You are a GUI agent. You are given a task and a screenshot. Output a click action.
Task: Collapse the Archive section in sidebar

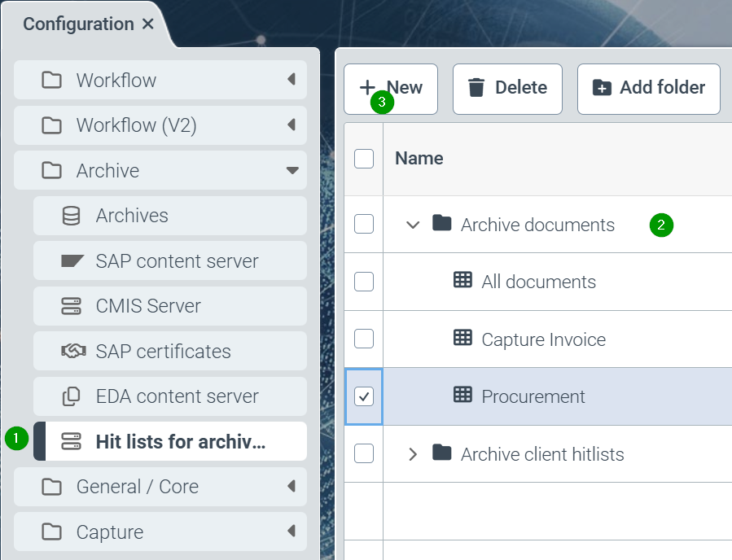coord(291,171)
